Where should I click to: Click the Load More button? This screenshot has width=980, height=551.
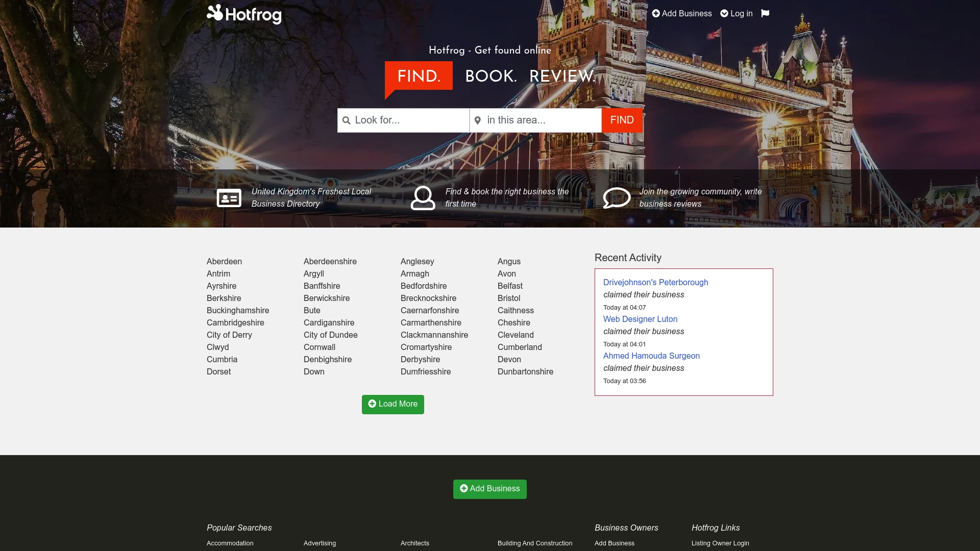pyautogui.click(x=393, y=404)
